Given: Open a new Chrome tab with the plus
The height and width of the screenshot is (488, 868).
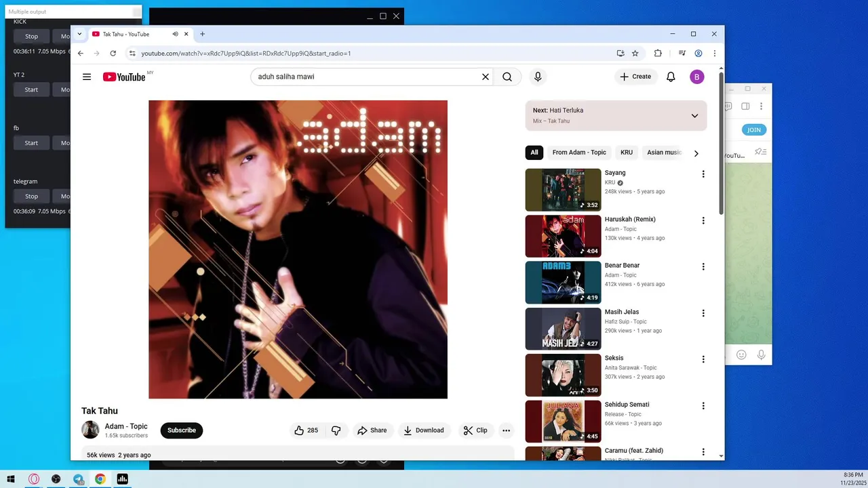Looking at the screenshot, I should (x=202, y=34).
